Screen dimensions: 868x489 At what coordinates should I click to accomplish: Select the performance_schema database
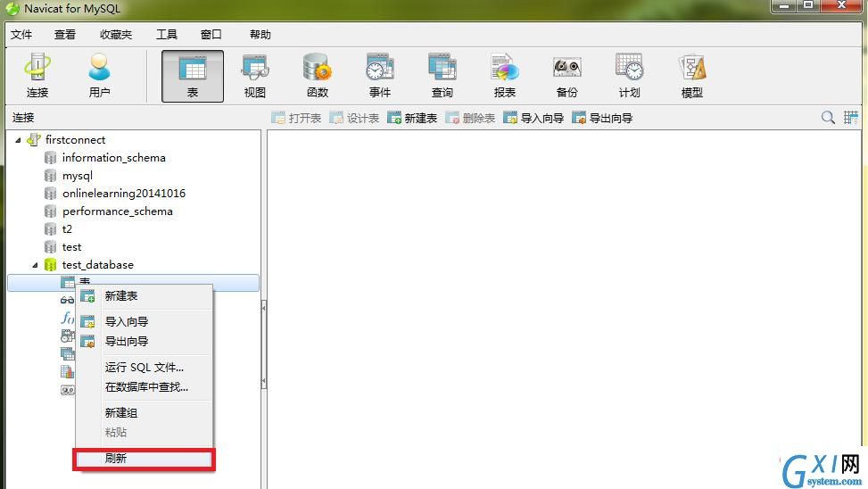118,211
